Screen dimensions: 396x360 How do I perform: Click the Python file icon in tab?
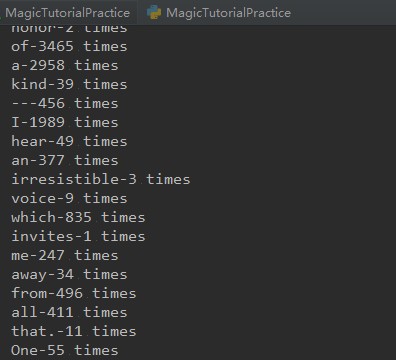pos(154,12)
